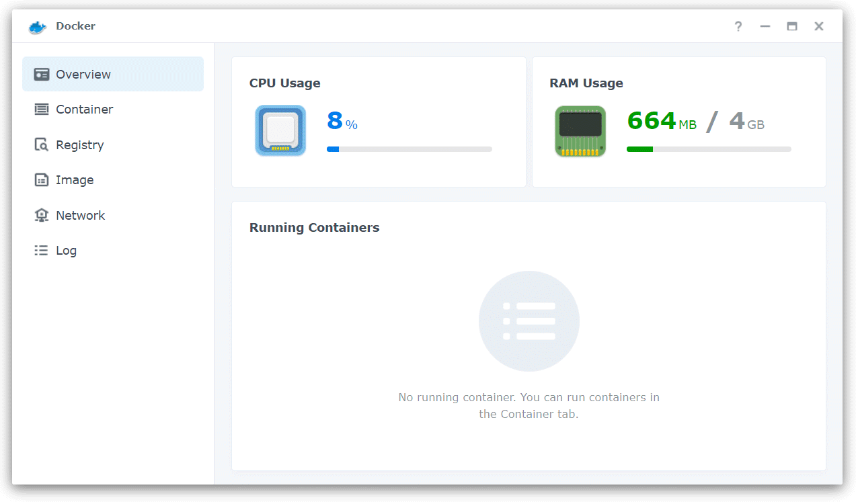Viewport: 856px width, 504px height.
Task: Click the 8% CPU value
Action: coord(342,121)
